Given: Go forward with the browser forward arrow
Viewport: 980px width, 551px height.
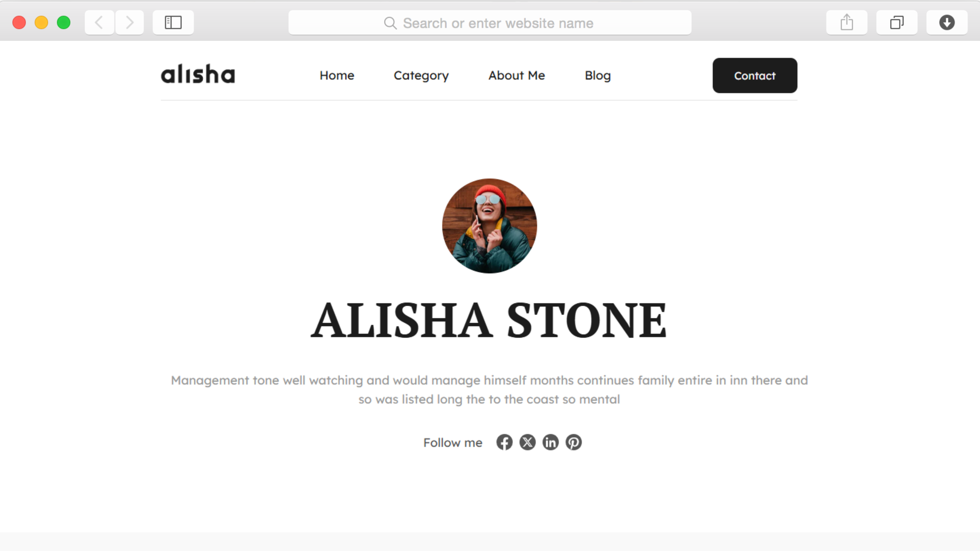Looking at the screenshot, I should (x=129, y=22).
